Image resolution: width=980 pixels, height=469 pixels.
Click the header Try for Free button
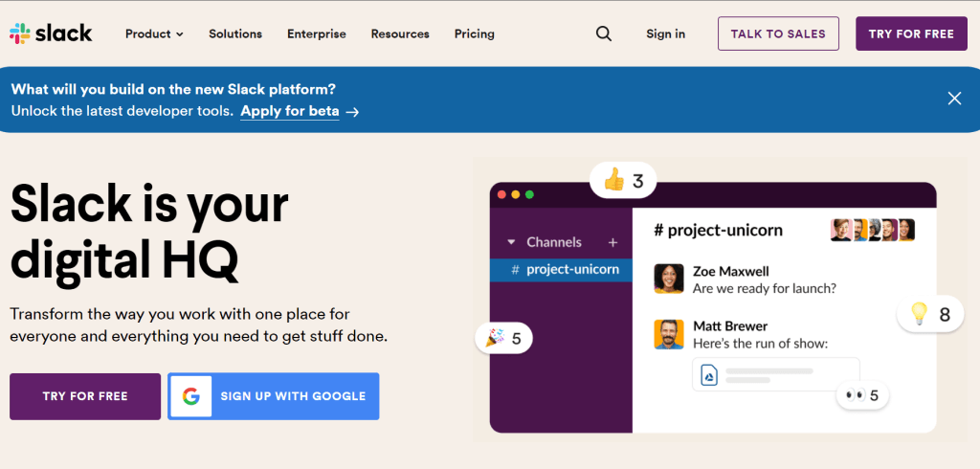tap(911, 33)
